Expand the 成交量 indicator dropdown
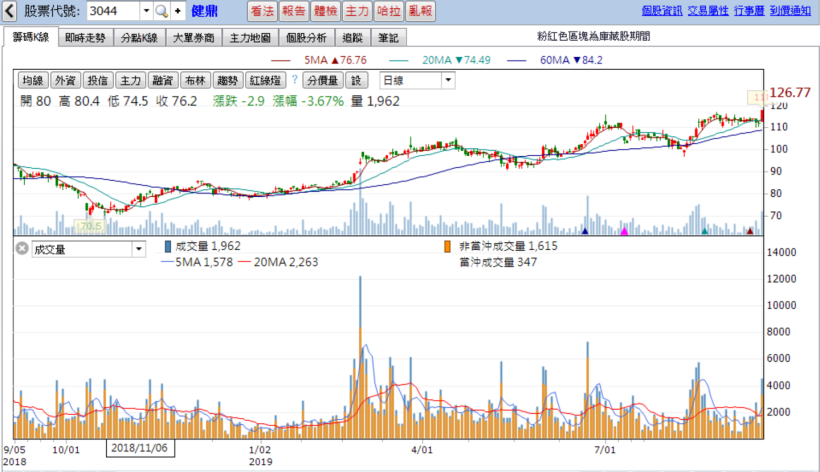 coord(138,249)
